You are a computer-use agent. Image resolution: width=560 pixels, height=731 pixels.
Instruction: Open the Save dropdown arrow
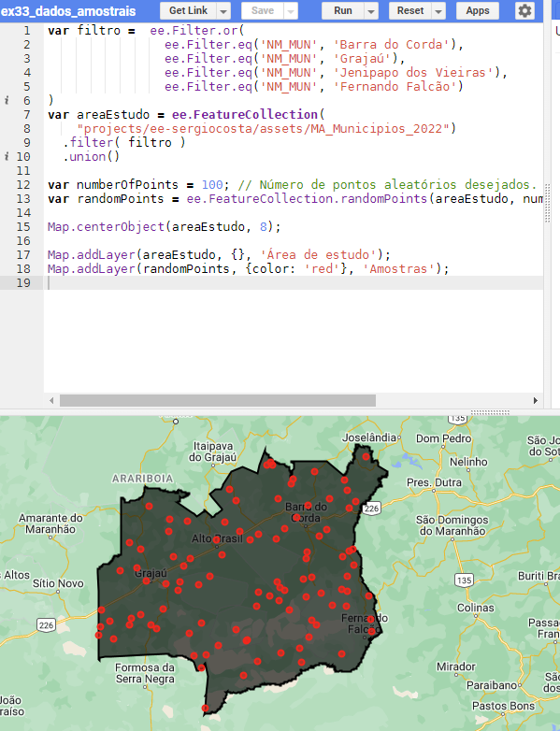[x=291, y=10]
